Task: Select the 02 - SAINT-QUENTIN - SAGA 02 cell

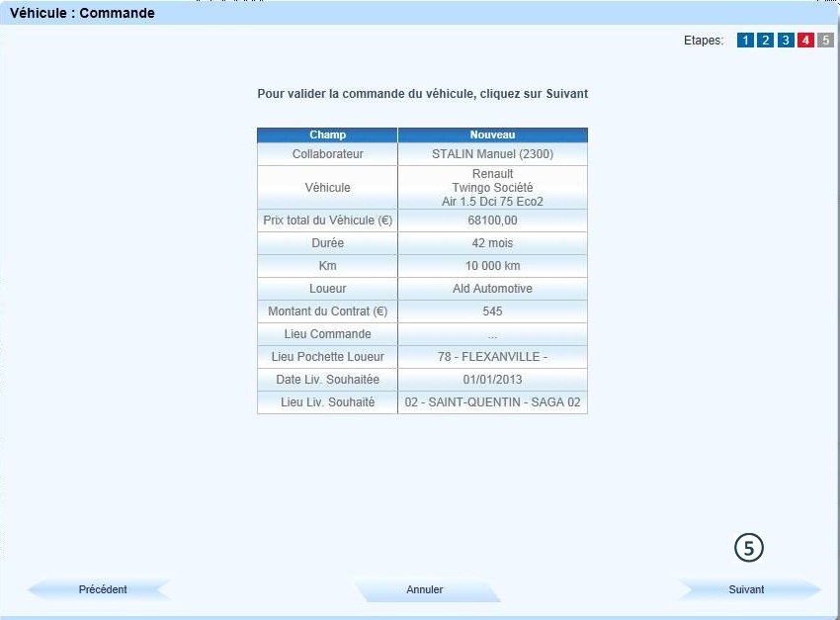Action: pos(492,402)
